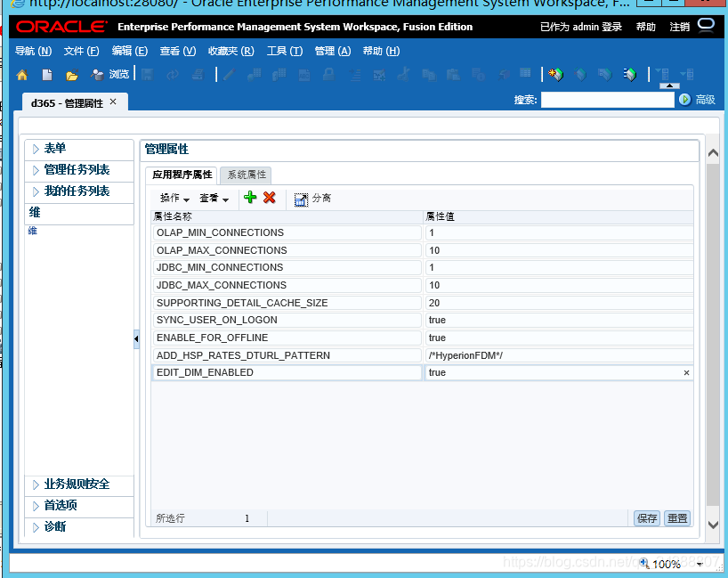728x578 pixels.
Task: Click the Oracle logo icon beside 注销
Action: pos(706,25)
